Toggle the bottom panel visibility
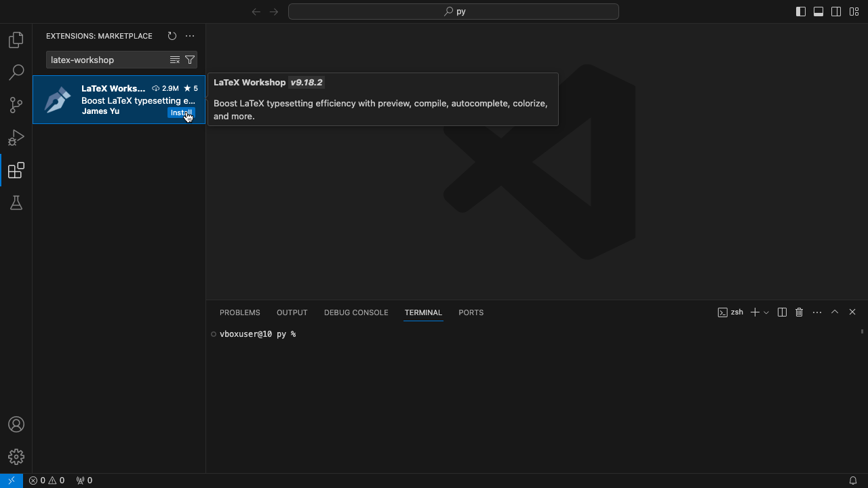Screen dimensions: 868x488 click(818, 12)
